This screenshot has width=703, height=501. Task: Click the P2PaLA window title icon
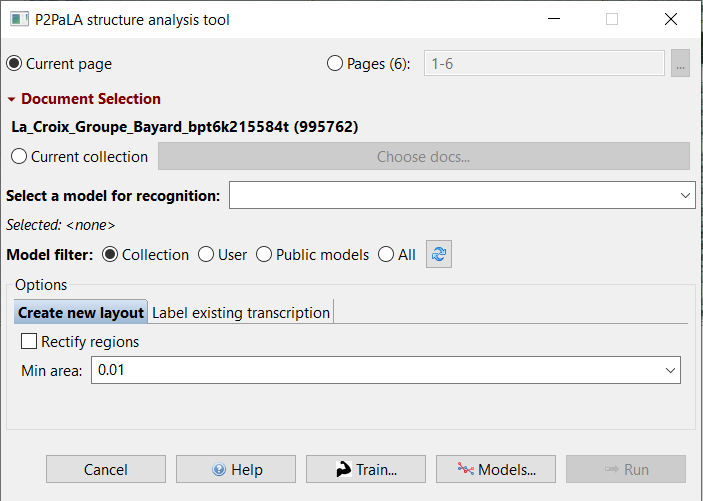coord(19,20)
